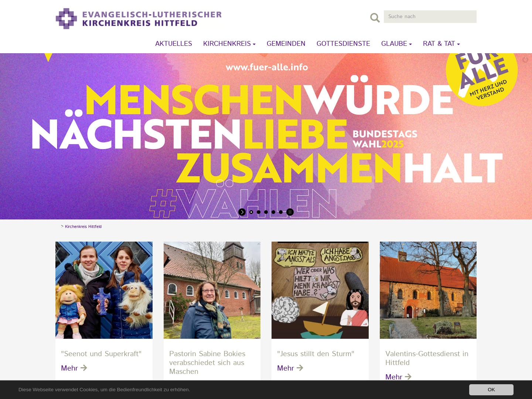Click the Evangelisch-Lutherischer Kirchenkreis Hittfeld title text

[x=152, y=19]
